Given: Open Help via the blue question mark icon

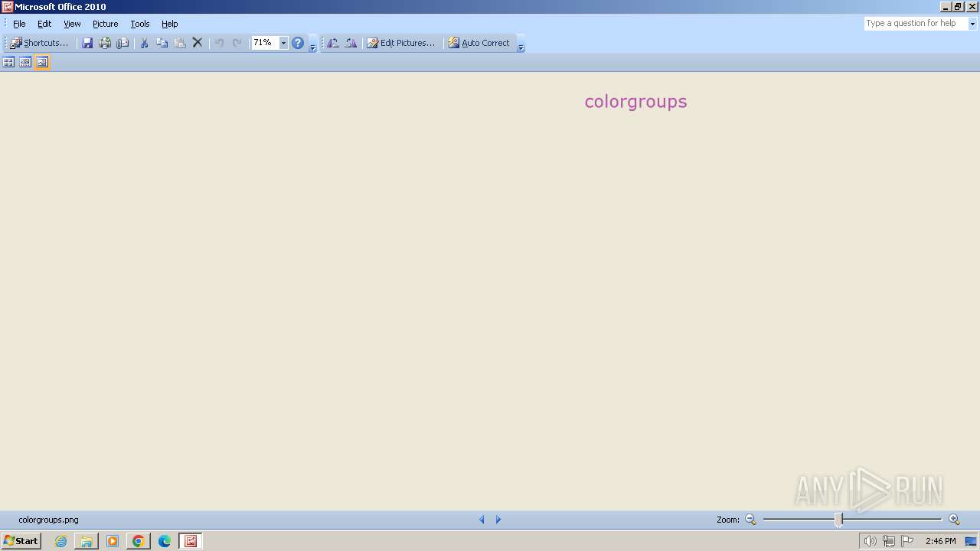Looking at the screenshot, I should click(298, 43).
